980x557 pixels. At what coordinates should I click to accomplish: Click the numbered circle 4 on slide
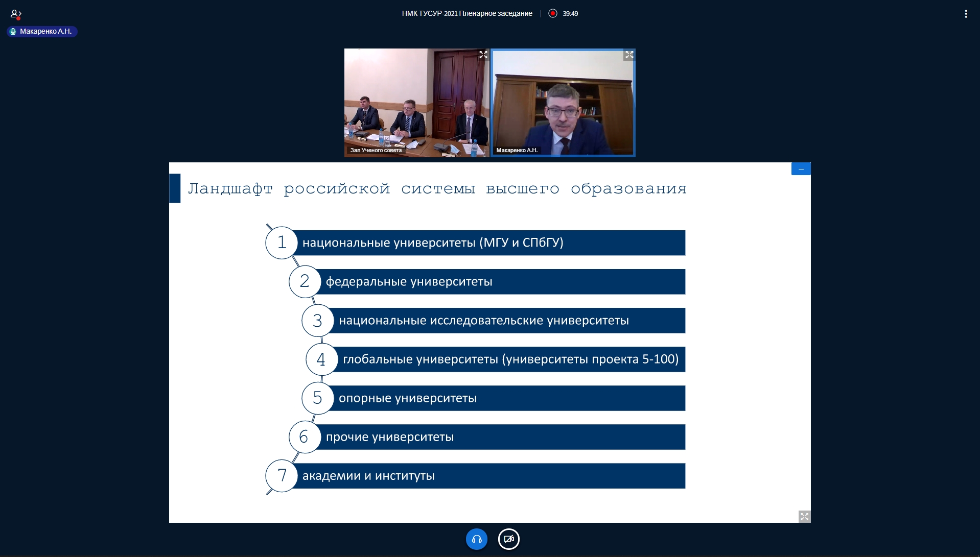tap(321, 359)
